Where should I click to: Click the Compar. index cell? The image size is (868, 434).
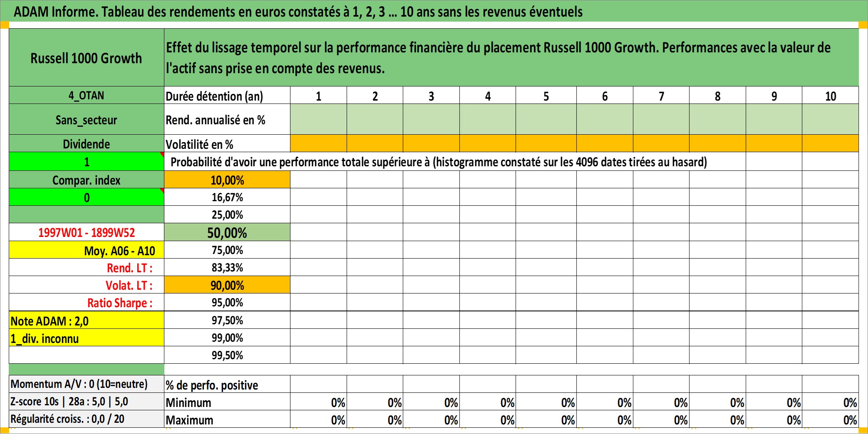point(87,180)
